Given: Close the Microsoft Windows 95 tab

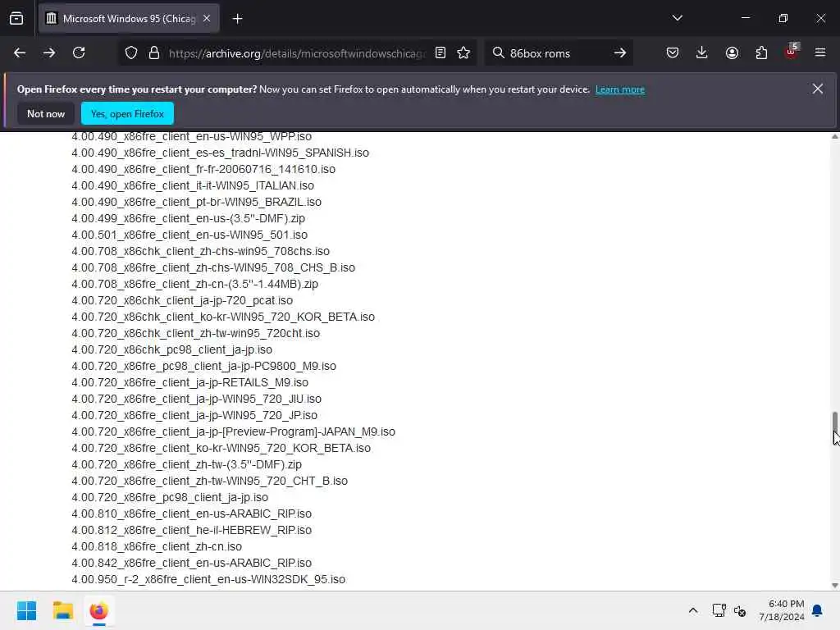Looking at the screenshot, I should tap(207, 19).
